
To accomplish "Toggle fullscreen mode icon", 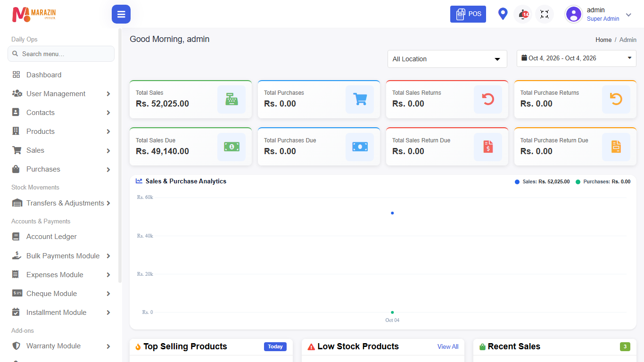I will pyautogui.click(x=545, y=14).
